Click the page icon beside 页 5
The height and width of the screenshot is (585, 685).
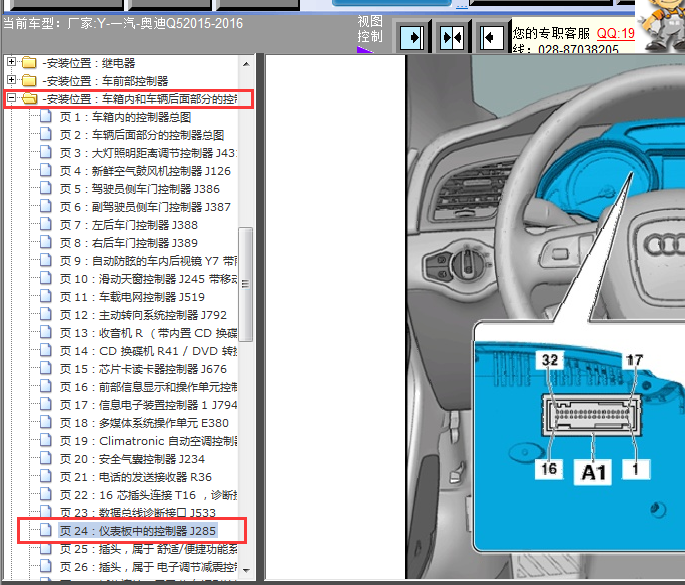click(45, 188)
